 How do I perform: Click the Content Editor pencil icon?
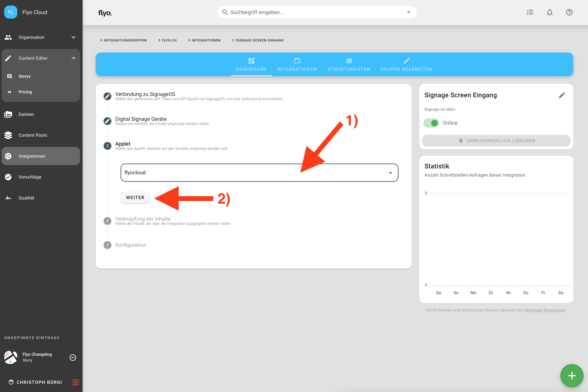pyautogui.click(x=8, y=58)
